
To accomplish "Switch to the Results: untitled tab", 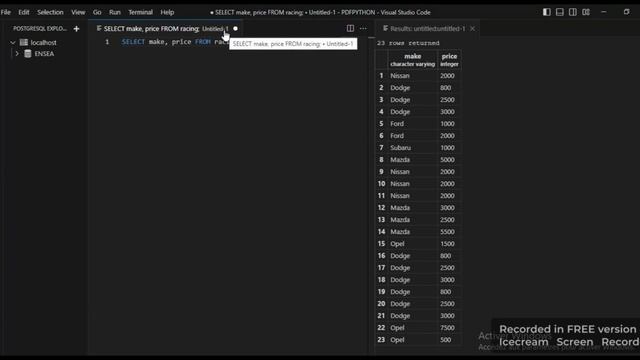I will tap(427, 29).
